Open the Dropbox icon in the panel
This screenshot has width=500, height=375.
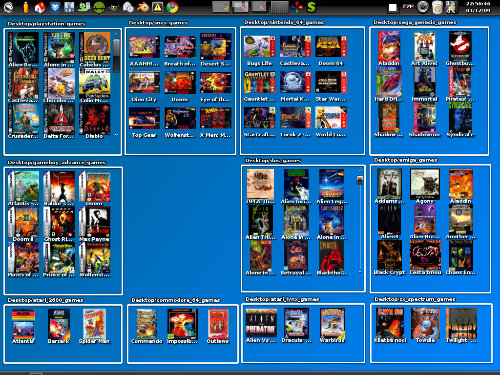(x=55, y=7)
